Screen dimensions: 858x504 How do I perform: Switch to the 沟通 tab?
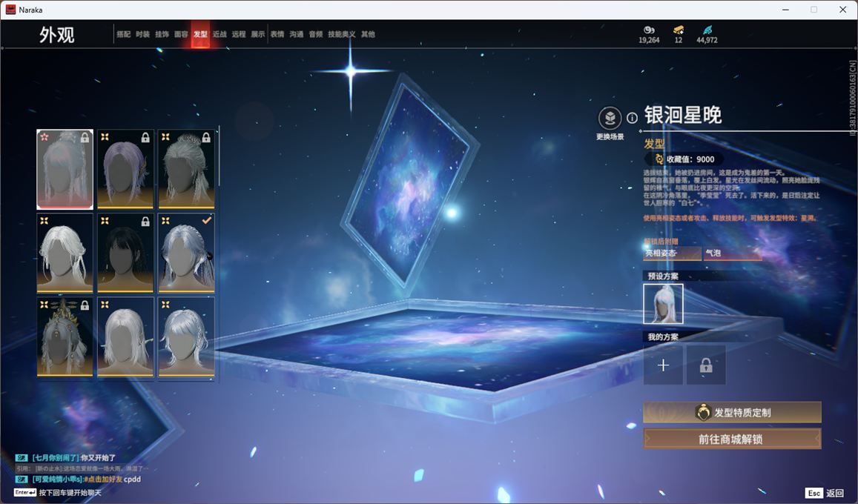coord(297,34)
